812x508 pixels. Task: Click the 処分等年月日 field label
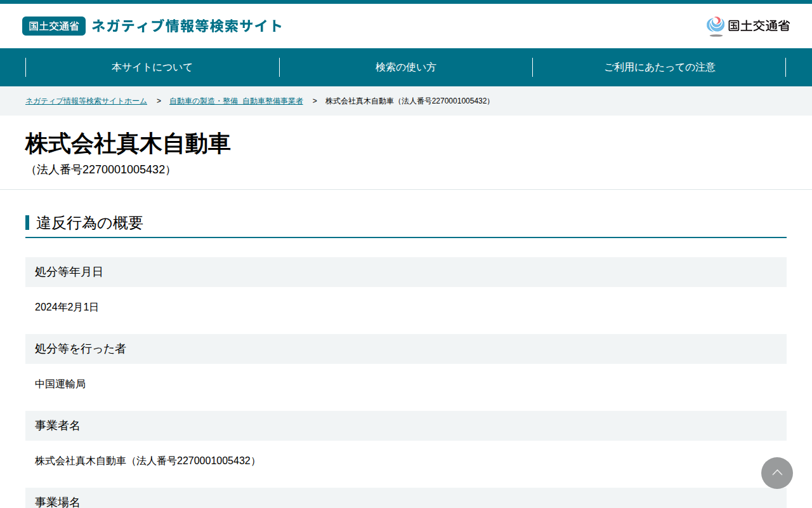[x=69, y=272]
